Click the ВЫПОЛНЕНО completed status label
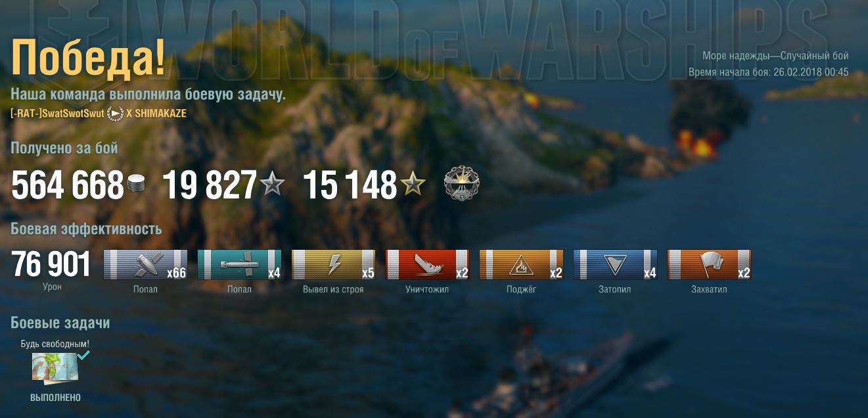Screen dimensions: 868x418 point(55,398)
